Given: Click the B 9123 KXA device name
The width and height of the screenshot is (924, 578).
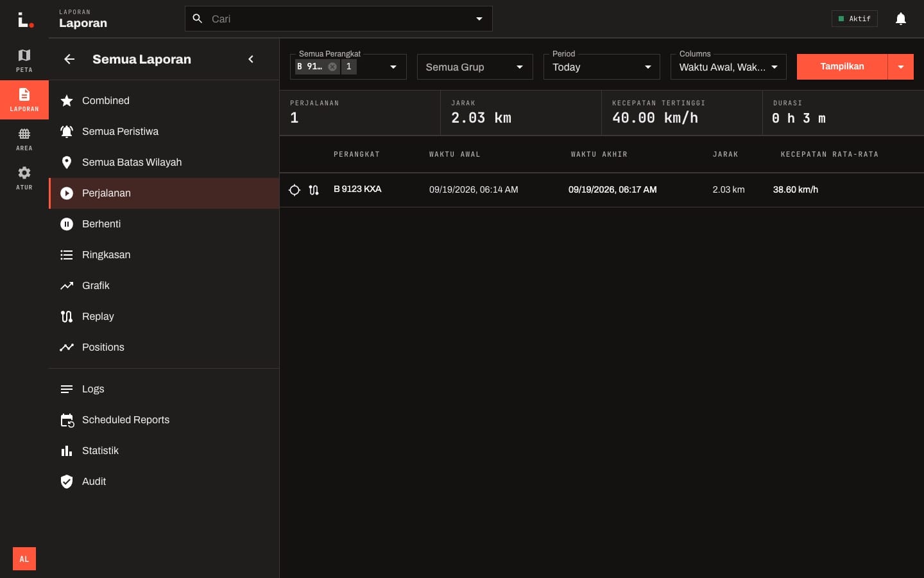Looking at the screenshot, I should pyautogui.click(x=357, y=189).
